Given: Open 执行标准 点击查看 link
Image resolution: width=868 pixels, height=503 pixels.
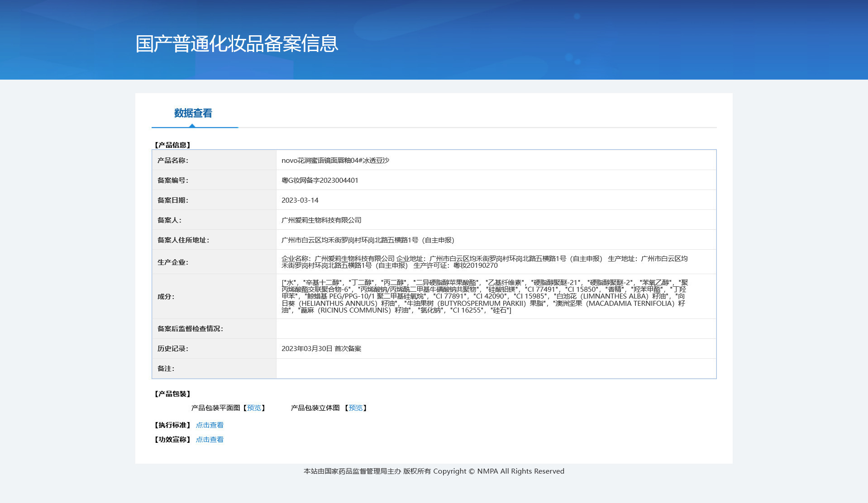Looking at the screenshot, I should pos(210,425).
